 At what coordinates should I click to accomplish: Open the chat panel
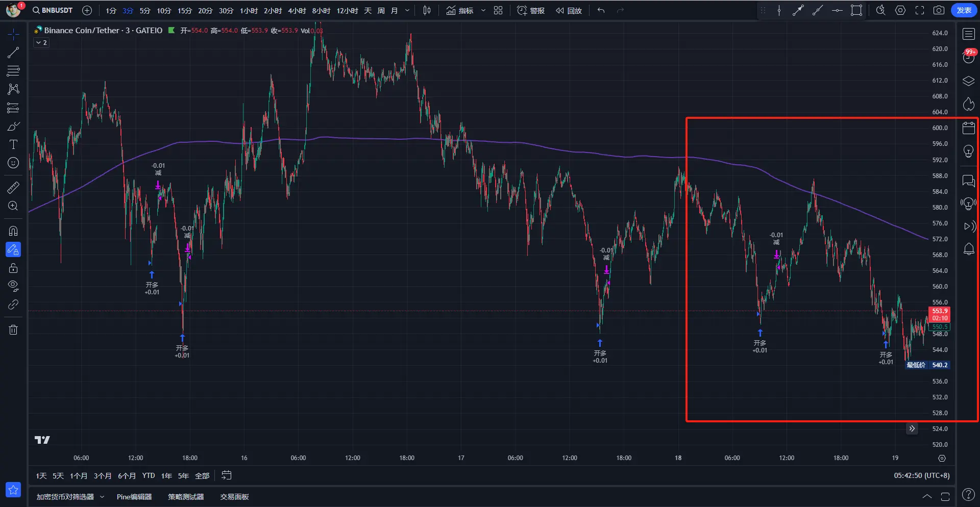coord(968,181)
